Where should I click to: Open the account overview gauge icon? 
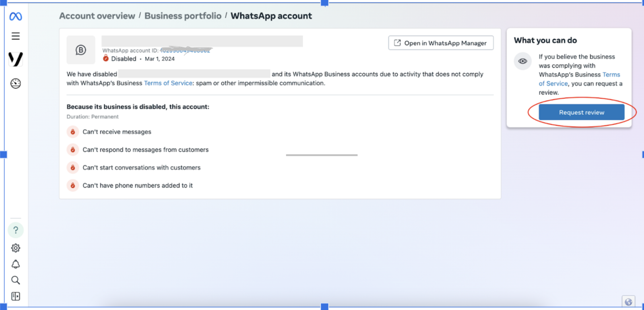(x=16, y=83)
